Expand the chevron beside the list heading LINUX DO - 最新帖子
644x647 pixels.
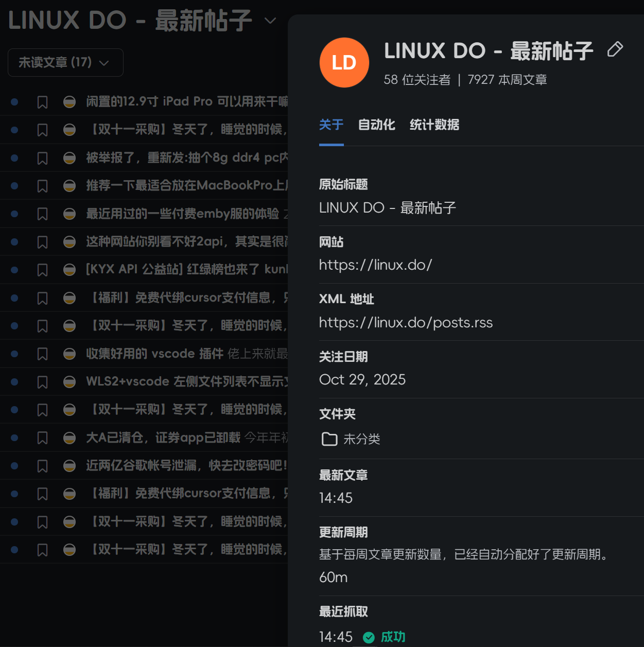coord(270,21)
